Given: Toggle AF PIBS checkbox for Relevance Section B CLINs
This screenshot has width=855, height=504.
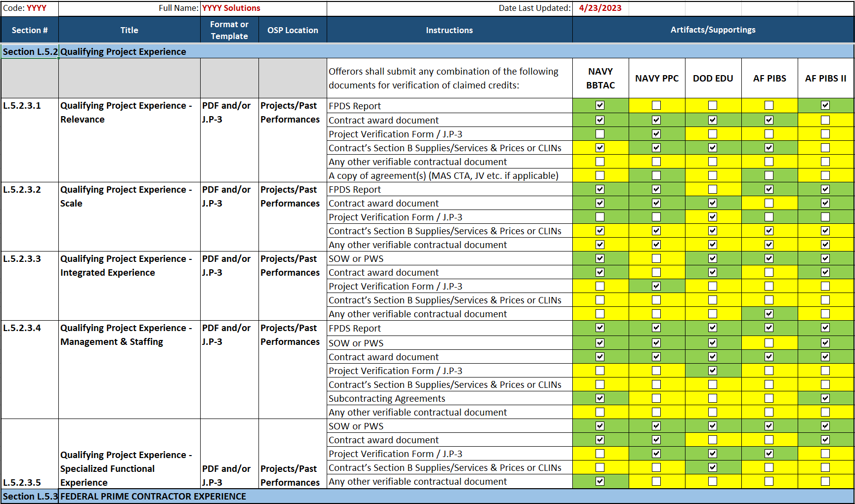Looking at the screenshot, I should click(769, 148).
